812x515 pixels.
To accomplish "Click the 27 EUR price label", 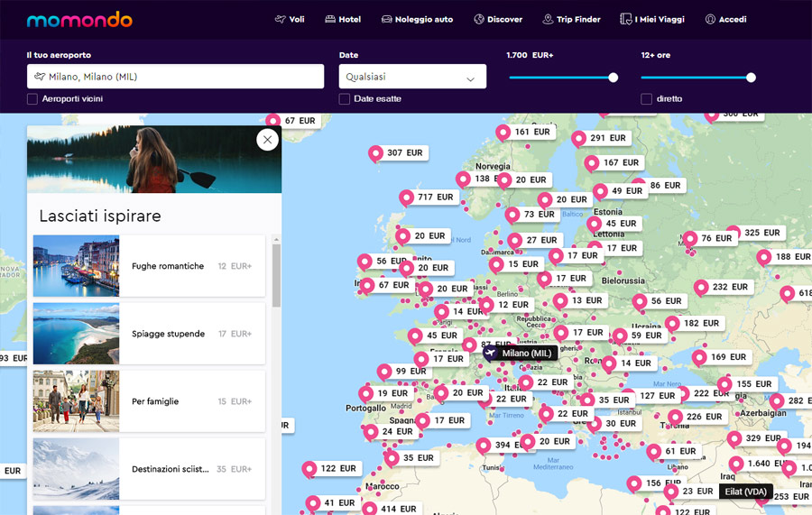I will (541, 240).
